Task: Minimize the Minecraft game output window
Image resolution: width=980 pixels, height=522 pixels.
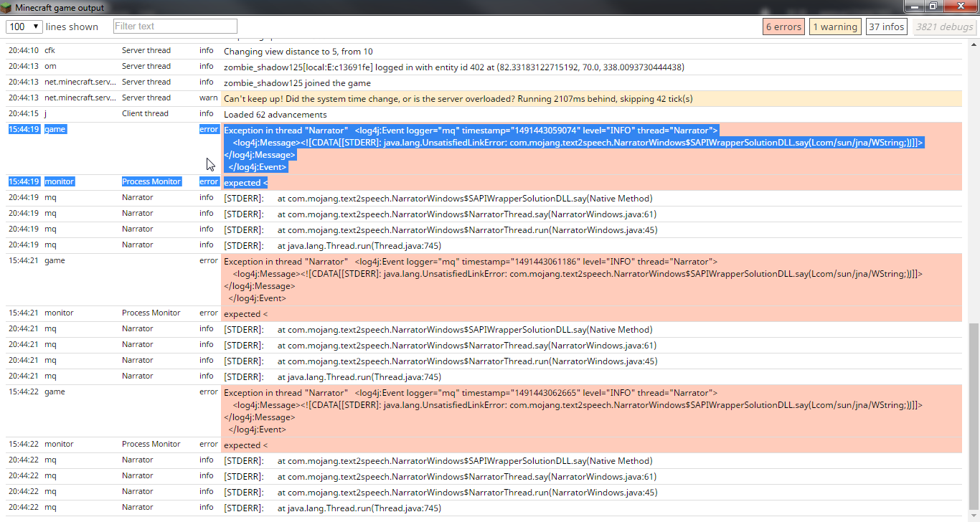Action: 913,6
